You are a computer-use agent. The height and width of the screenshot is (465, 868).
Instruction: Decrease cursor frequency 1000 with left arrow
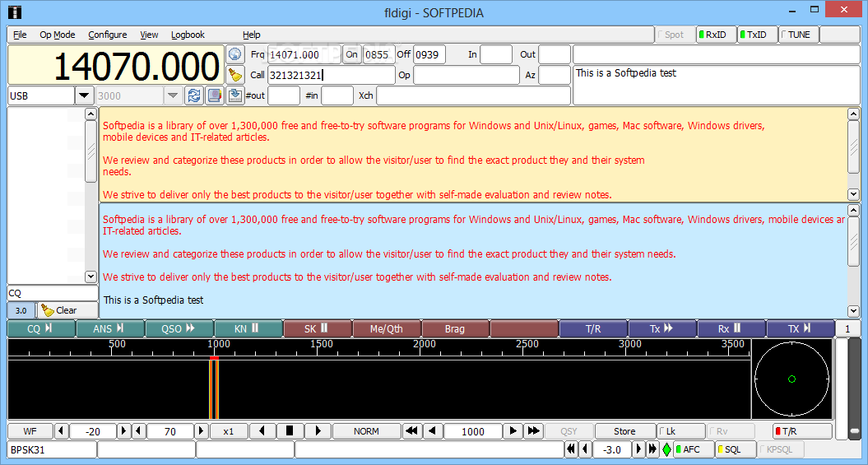click(432, 431)
